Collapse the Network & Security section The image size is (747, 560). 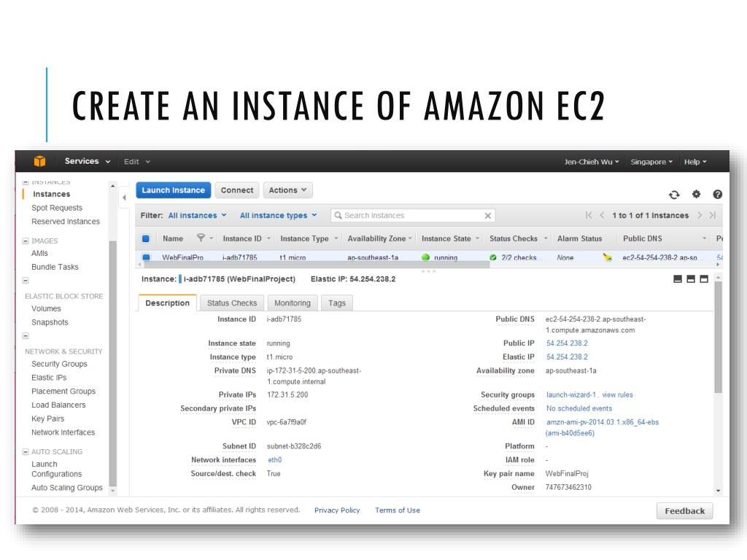[x=26, y=335]
